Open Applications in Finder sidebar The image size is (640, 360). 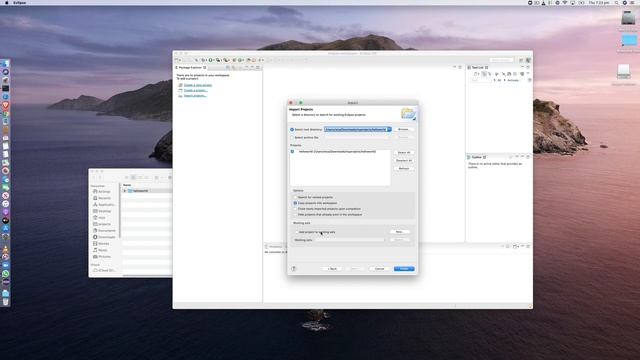pyautogui.click(x=104, y=204)
